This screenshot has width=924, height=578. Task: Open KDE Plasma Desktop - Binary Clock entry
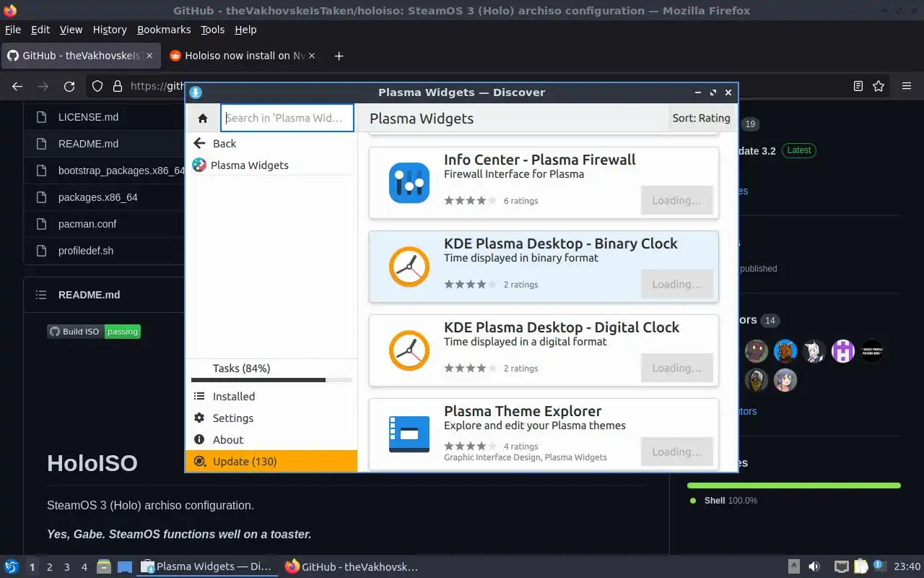[x=544, y=267]
